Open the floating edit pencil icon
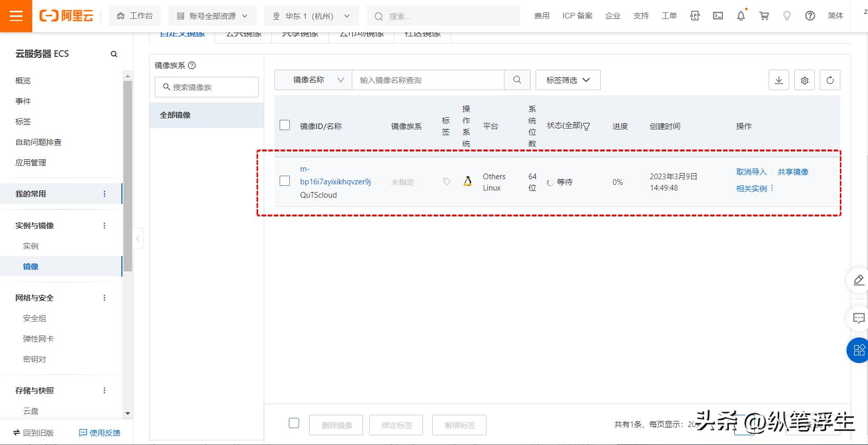 pyautogui.click(x=859, y=280)
